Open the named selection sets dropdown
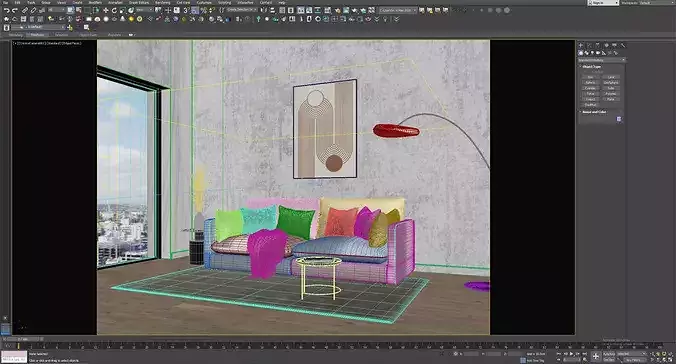Viewport: 676px width, 364px height. click(x=241, y=10)
